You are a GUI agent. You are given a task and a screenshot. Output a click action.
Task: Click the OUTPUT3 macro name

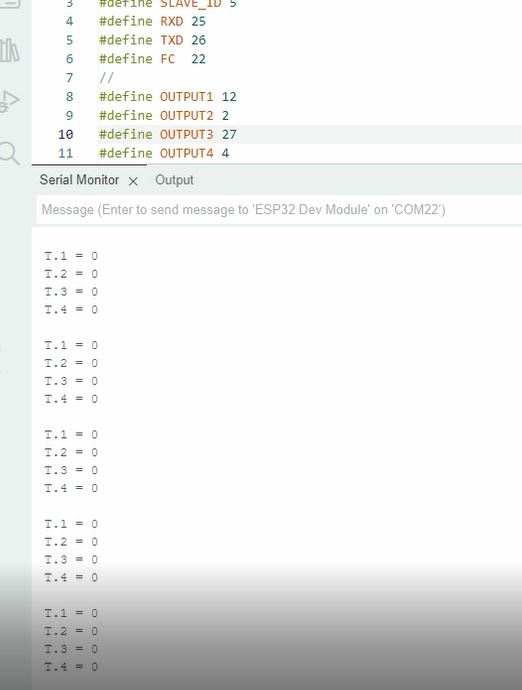point(186,134)
